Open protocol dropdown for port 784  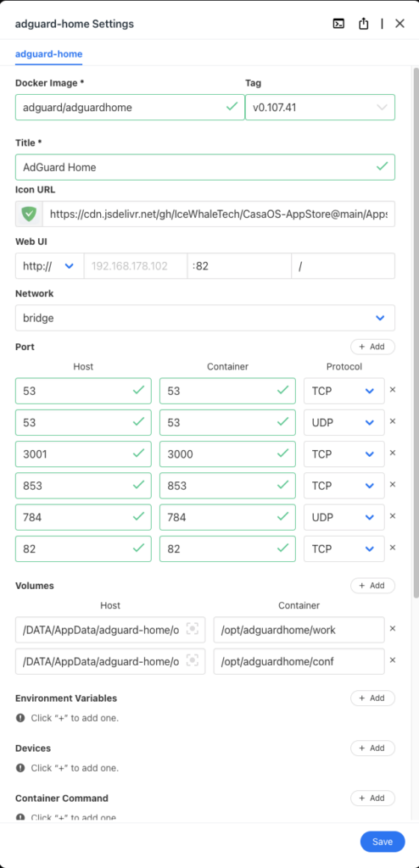tap(344, 517)
